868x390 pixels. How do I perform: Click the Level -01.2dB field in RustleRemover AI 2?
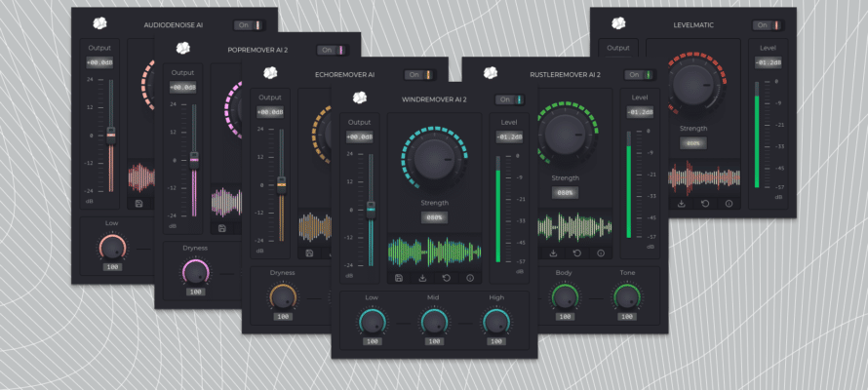[x=640, y=112]
